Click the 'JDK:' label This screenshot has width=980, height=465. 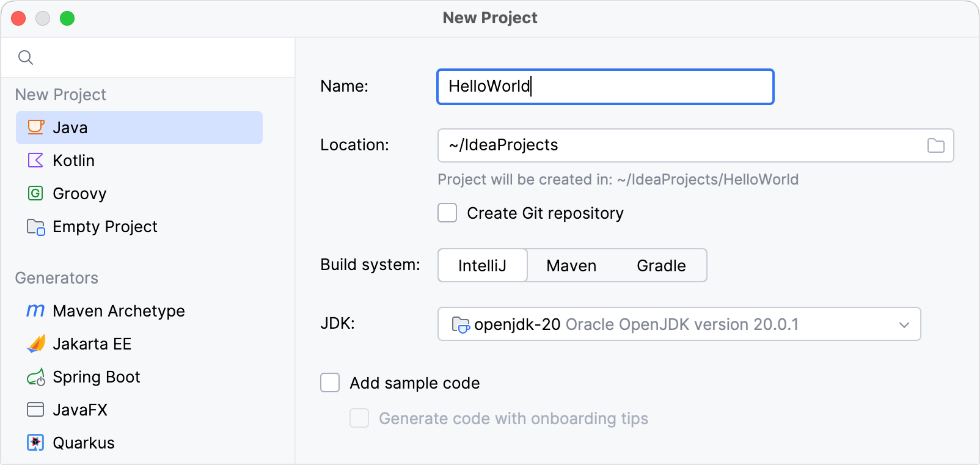click(337, 323)
